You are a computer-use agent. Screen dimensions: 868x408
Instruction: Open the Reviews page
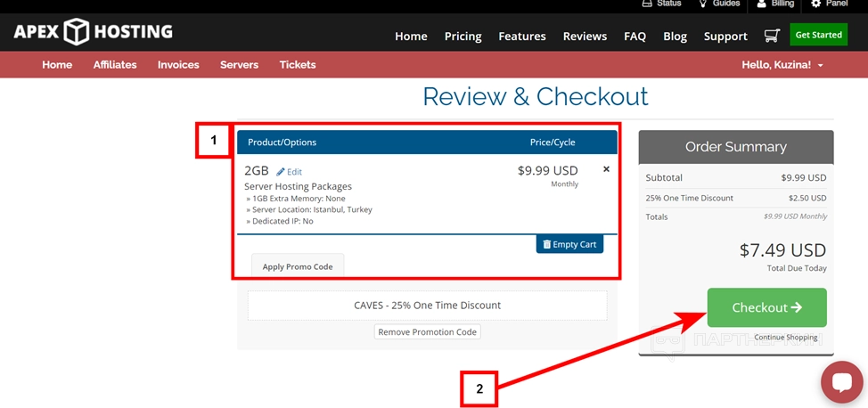coord(585,37)
